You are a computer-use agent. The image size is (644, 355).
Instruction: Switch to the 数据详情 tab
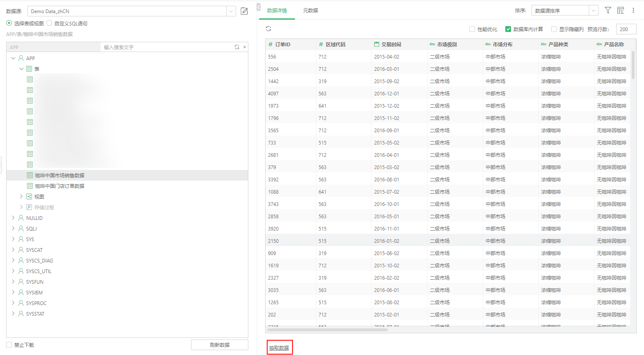pos(277,11)
